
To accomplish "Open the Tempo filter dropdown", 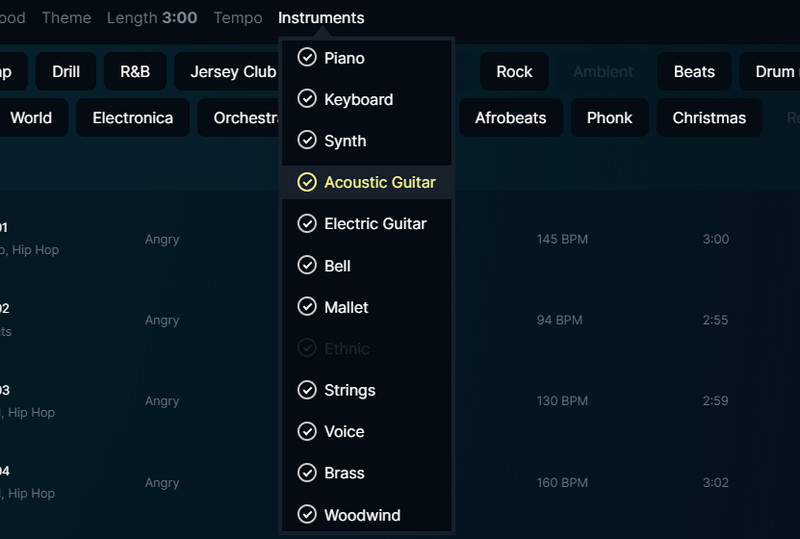I will 238,18.
